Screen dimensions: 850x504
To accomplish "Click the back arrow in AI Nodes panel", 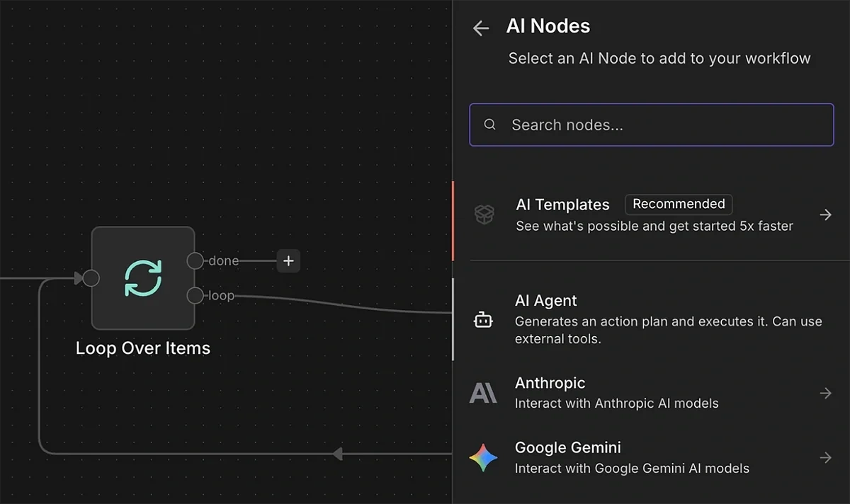I will tap(480, 28).
